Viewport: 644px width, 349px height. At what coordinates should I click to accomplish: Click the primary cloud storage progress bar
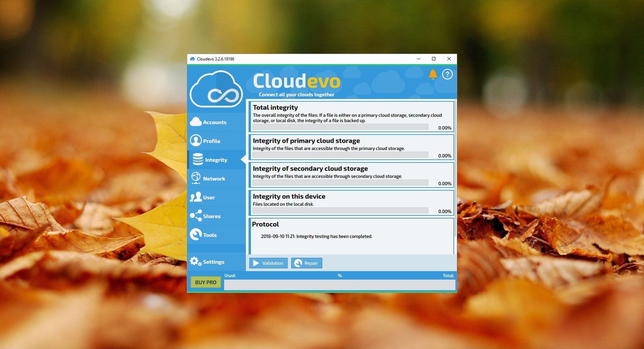340,155
